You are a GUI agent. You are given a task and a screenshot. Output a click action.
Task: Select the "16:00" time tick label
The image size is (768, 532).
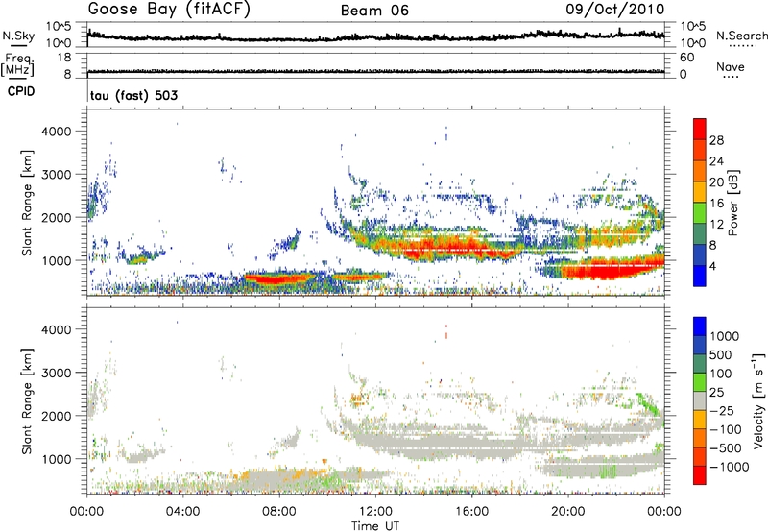471,512
